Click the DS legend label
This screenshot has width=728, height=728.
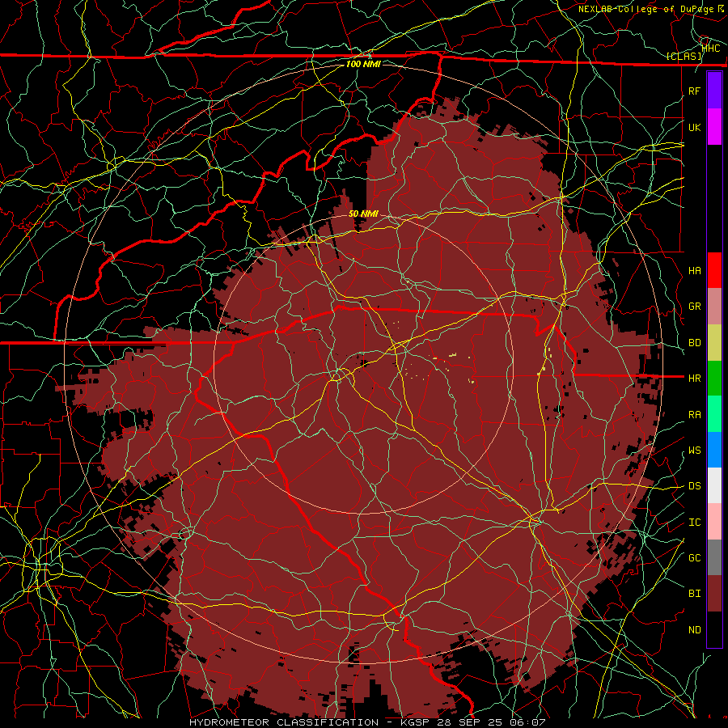point(694,486)
